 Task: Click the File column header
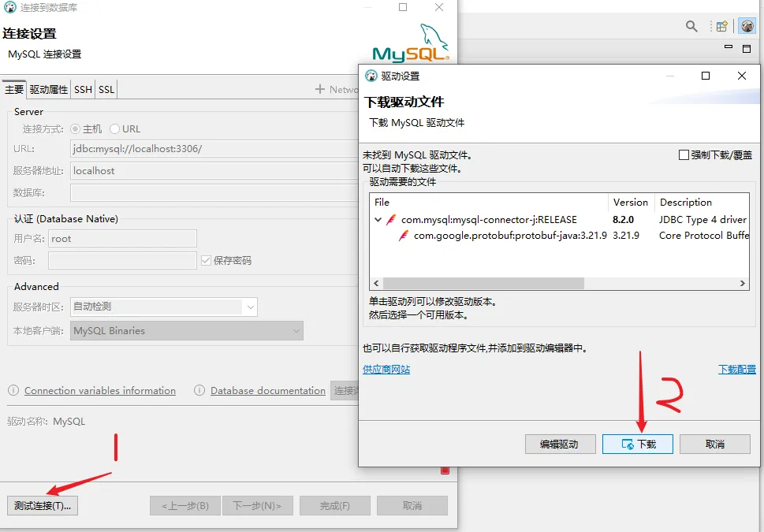489,203
